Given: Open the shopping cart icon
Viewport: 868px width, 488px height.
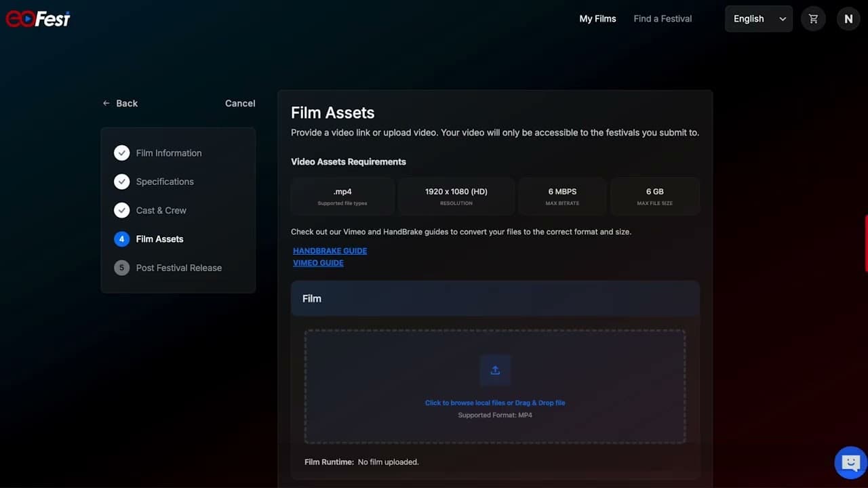Looking at the screenshot, I should pyautogui.click(x=813, y=19).
